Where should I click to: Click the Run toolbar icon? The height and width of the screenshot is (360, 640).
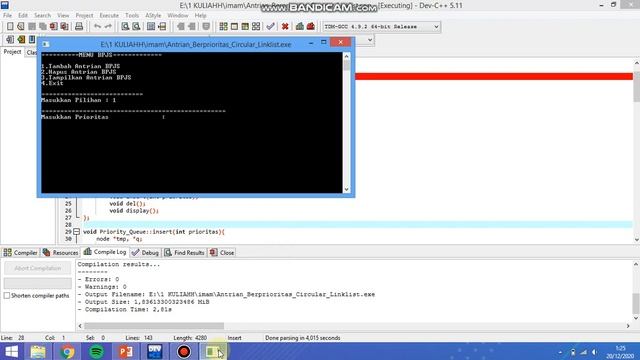click(x=234, y=27)
